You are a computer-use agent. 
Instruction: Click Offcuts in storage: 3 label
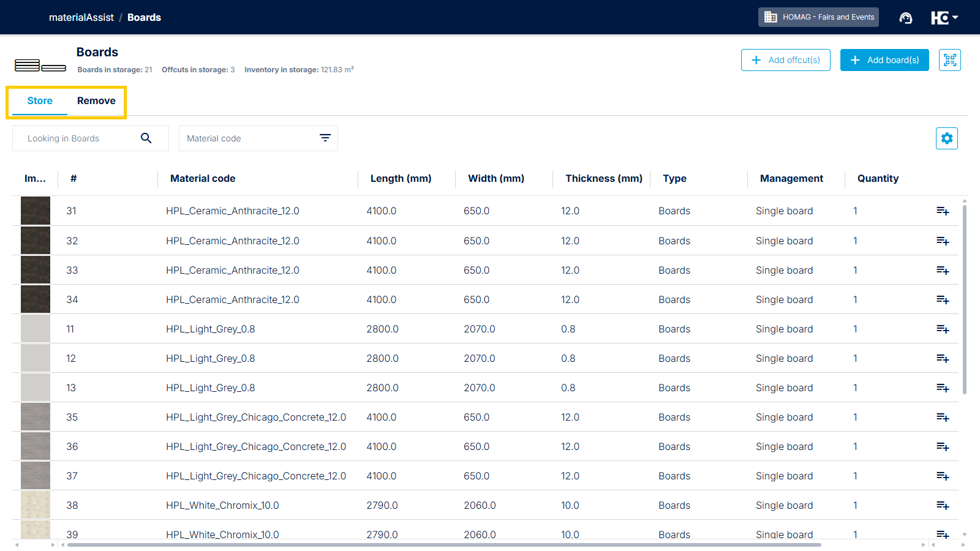coord(198,70)
